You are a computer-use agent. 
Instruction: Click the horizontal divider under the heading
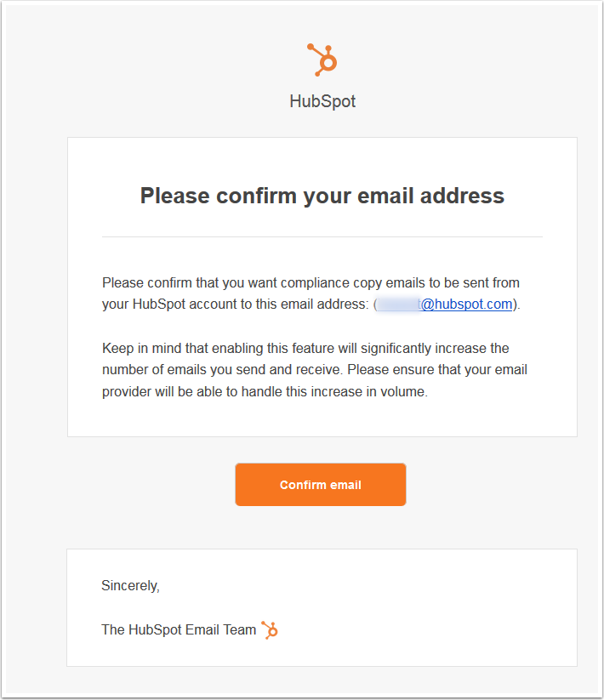click(x=322, y=236)
